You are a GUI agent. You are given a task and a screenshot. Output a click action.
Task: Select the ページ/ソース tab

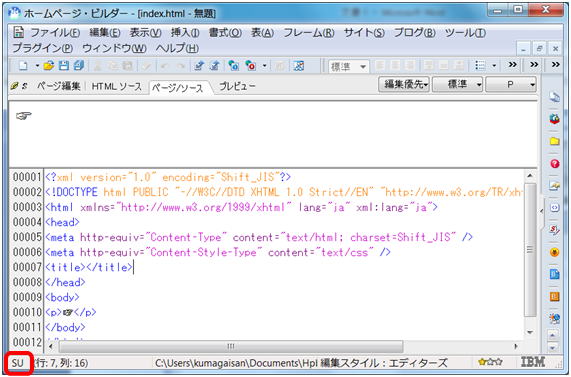point(177,87)
